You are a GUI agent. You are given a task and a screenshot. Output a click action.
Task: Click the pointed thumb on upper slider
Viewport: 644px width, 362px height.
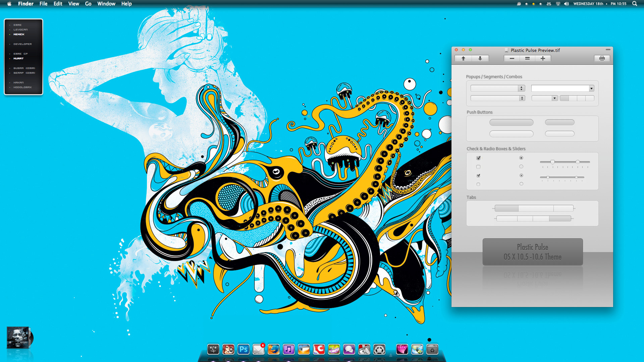(x=552, y=162)
